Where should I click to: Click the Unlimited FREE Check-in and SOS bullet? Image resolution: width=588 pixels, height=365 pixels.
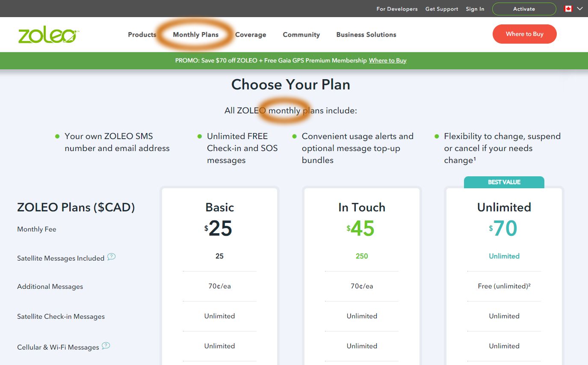(242, 148)
